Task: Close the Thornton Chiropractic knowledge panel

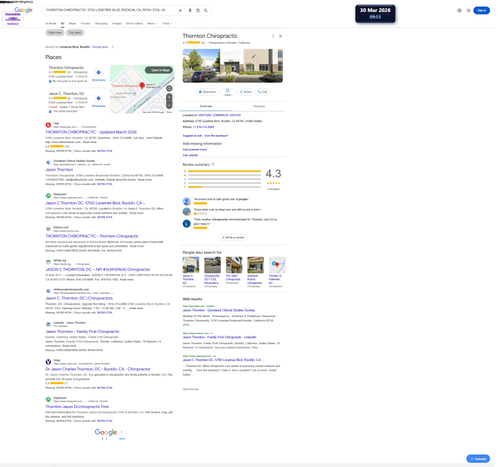Action: [280, 36]
